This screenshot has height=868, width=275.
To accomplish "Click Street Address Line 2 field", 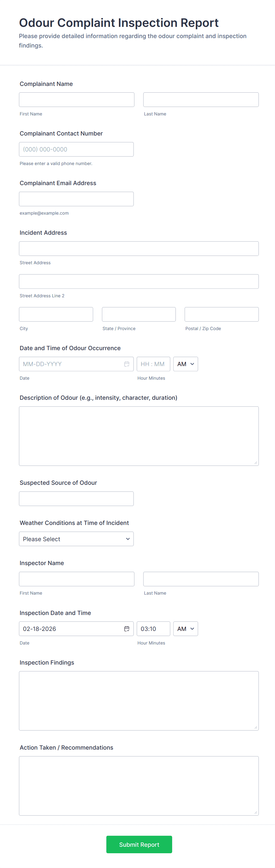I will (139, 281).
